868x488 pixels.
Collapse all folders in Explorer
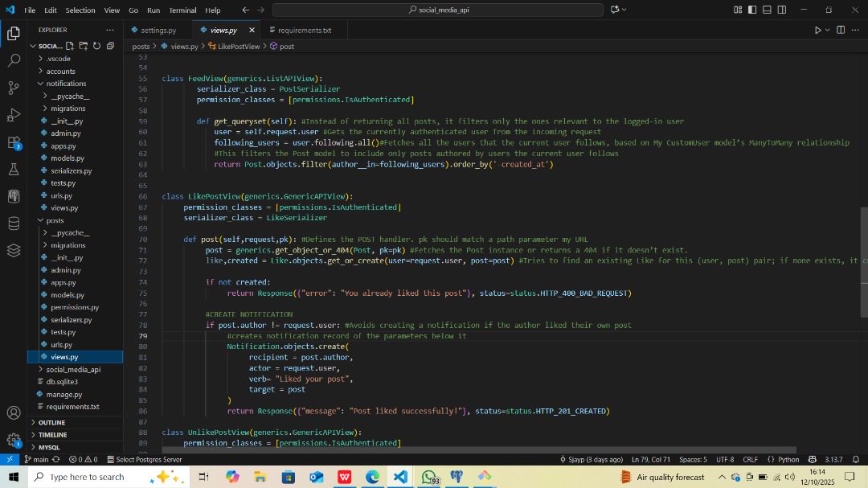[110, 46]
